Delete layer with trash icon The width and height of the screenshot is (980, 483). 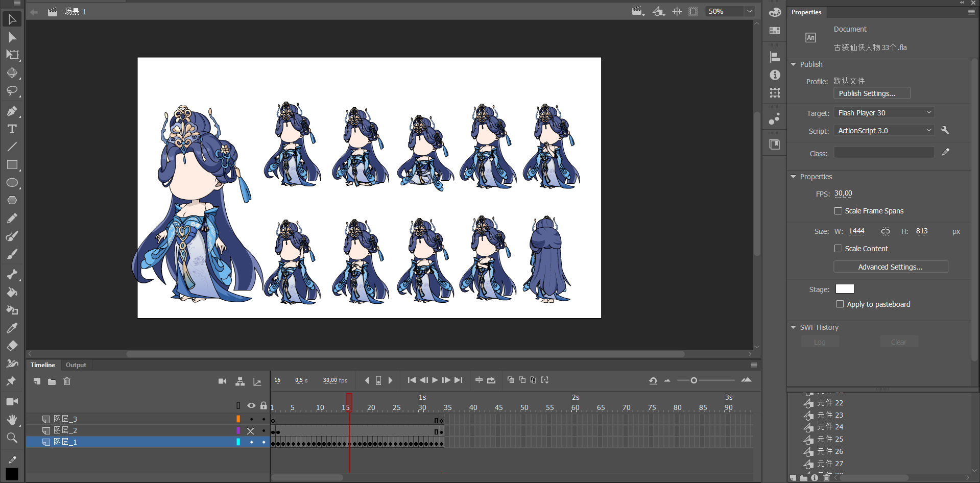(x=67, y=381)
